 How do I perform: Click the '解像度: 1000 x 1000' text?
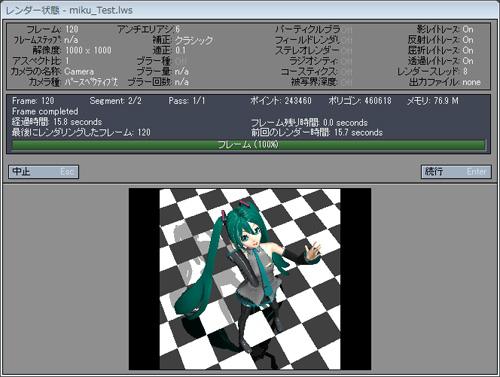point(72,50)
